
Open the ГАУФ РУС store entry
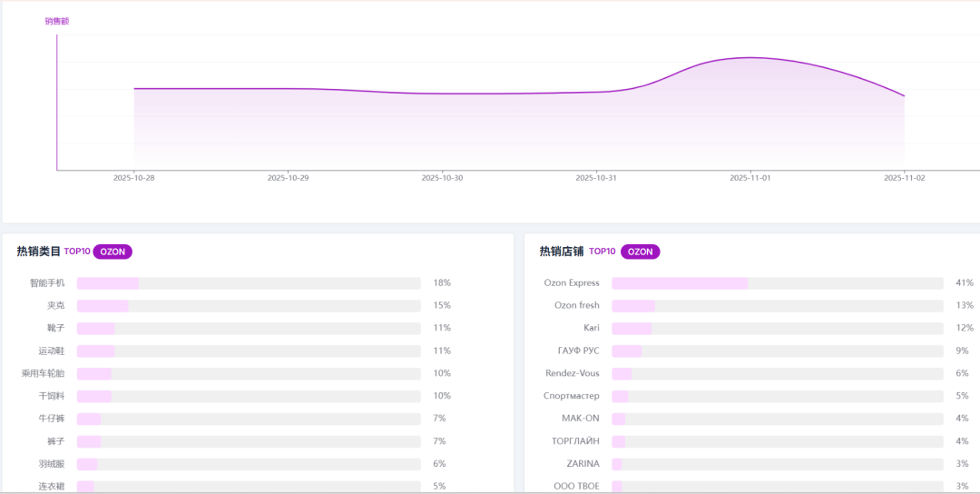tap(579, 351)
